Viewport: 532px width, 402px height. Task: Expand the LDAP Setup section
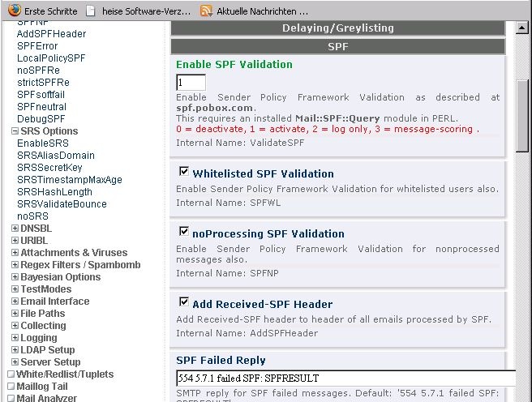15,350
